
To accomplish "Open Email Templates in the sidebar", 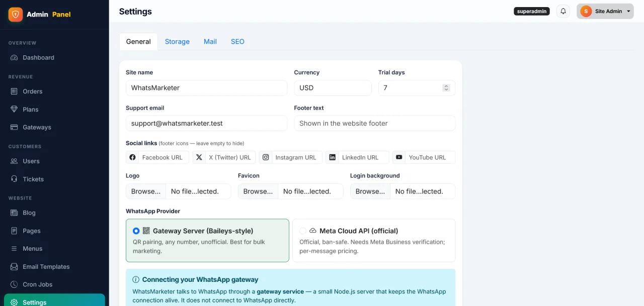I will [x=54, y=267].
